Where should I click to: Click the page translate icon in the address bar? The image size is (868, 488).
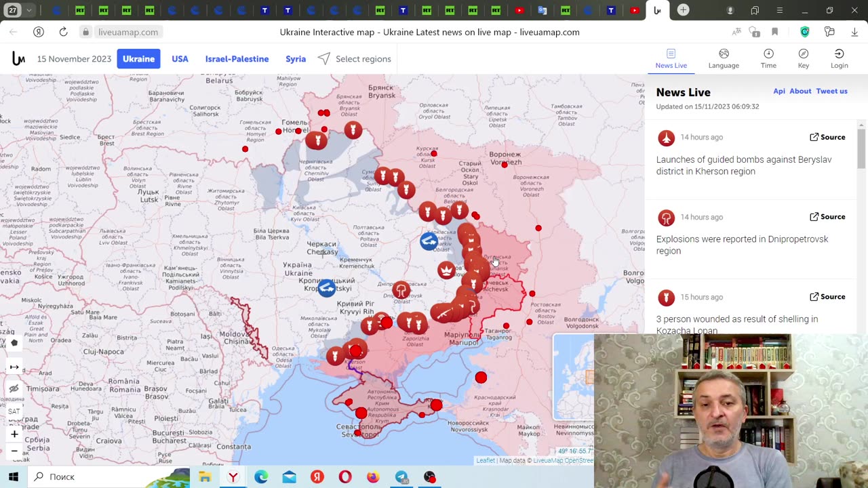[736, 32]
